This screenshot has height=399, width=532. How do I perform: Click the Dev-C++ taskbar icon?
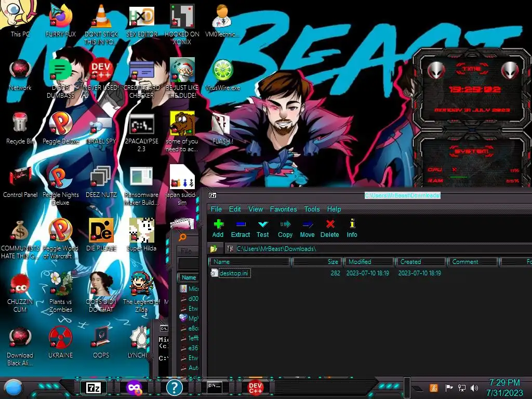click(x=255, y=388)
